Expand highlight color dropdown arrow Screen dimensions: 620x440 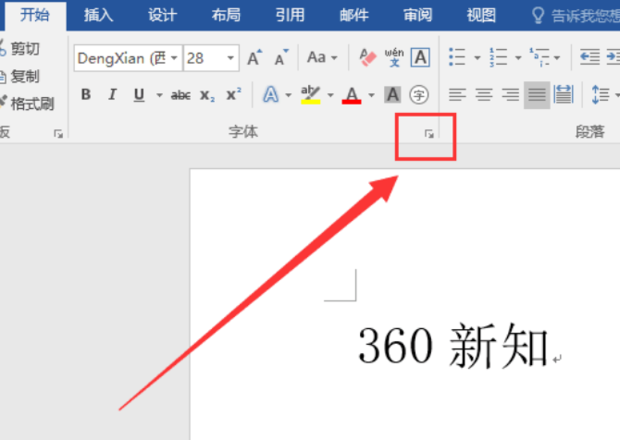click(330, 95)
